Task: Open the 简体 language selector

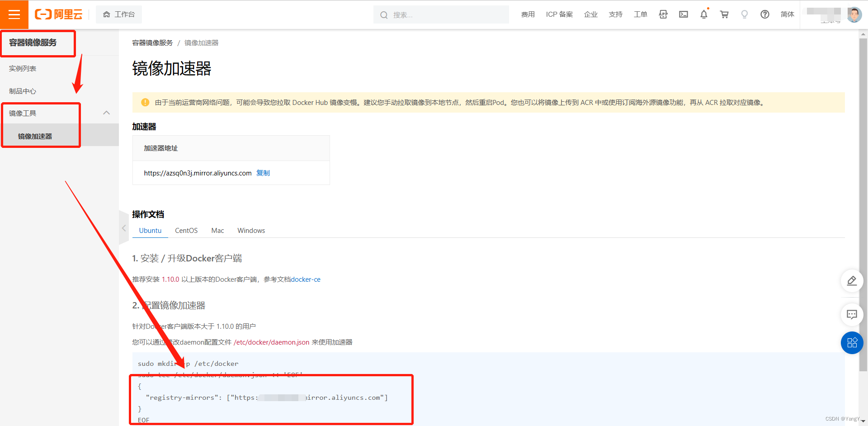Action: click(787, 14)
